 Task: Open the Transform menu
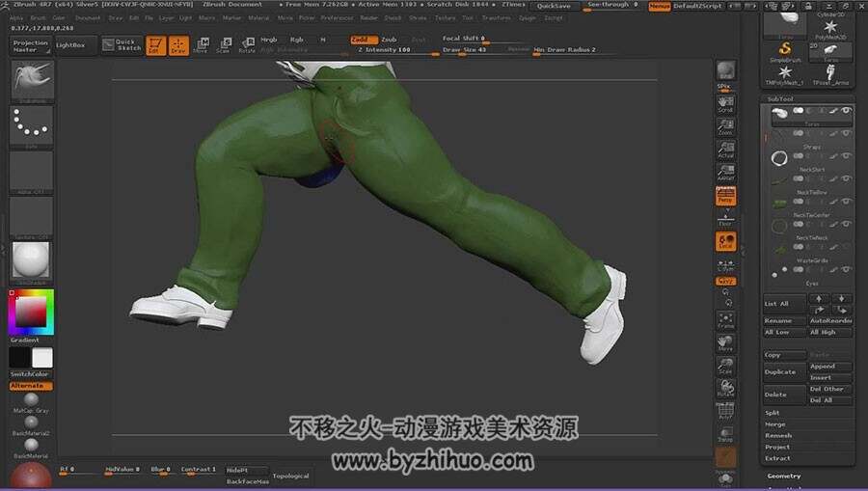[x=496, y=18]
